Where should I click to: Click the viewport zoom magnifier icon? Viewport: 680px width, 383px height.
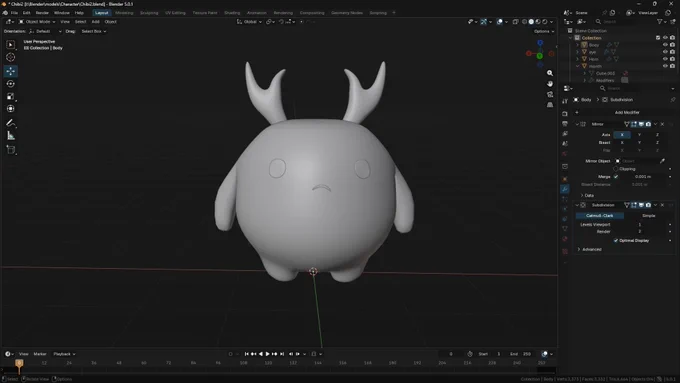click(x=550, y=73)
